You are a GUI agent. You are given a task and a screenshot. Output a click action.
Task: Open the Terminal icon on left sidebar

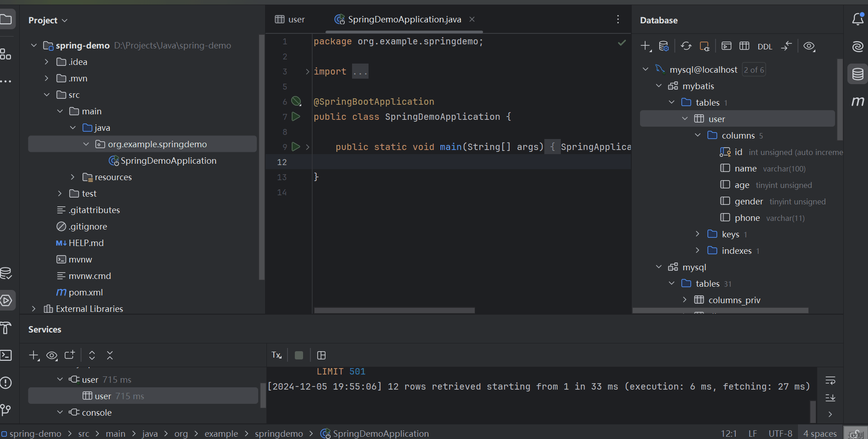(6, 355)
